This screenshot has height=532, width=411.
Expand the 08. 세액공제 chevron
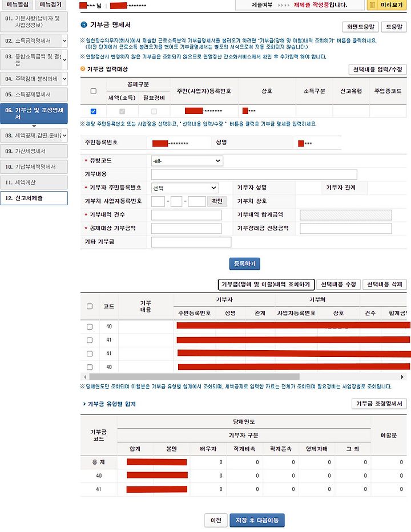(65, 135)
